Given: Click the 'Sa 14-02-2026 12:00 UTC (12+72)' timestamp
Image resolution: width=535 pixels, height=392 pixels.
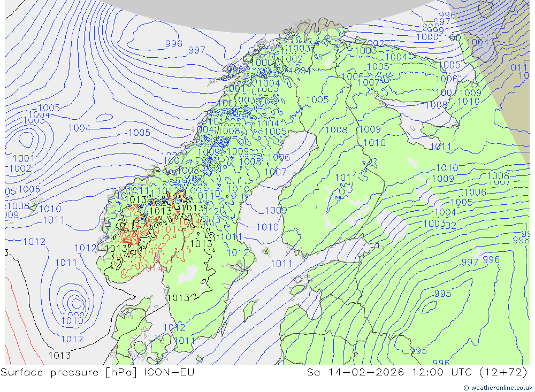Looking at the screenshot, I should pos(417,372).
